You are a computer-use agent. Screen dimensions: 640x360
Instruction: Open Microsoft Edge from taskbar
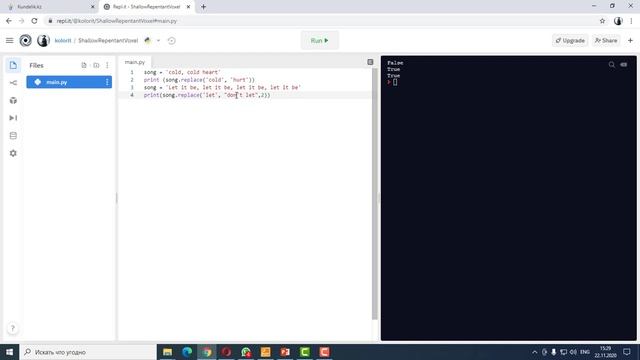pyautogui.click(x=187, y=352)
